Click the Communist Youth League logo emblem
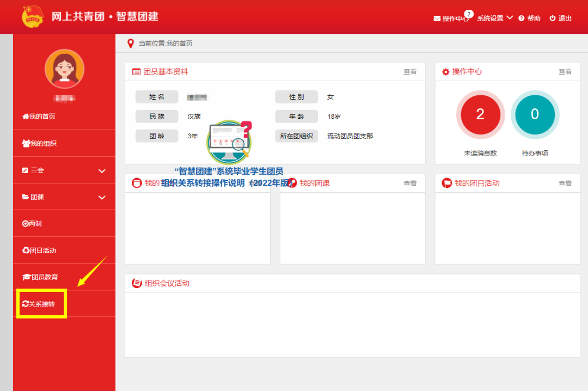This screenshot has height=391, width=588. [33, 16]
